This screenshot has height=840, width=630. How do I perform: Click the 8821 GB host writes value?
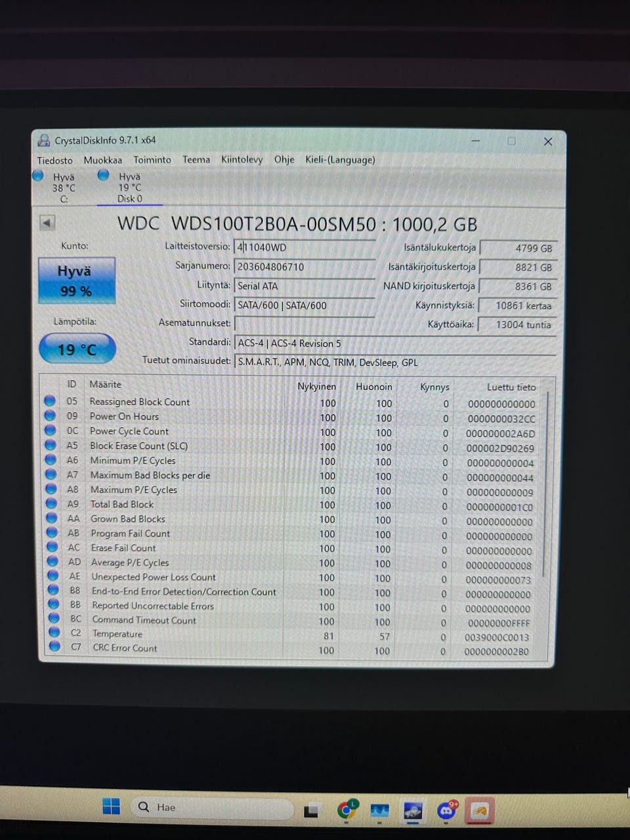(518, 268)
